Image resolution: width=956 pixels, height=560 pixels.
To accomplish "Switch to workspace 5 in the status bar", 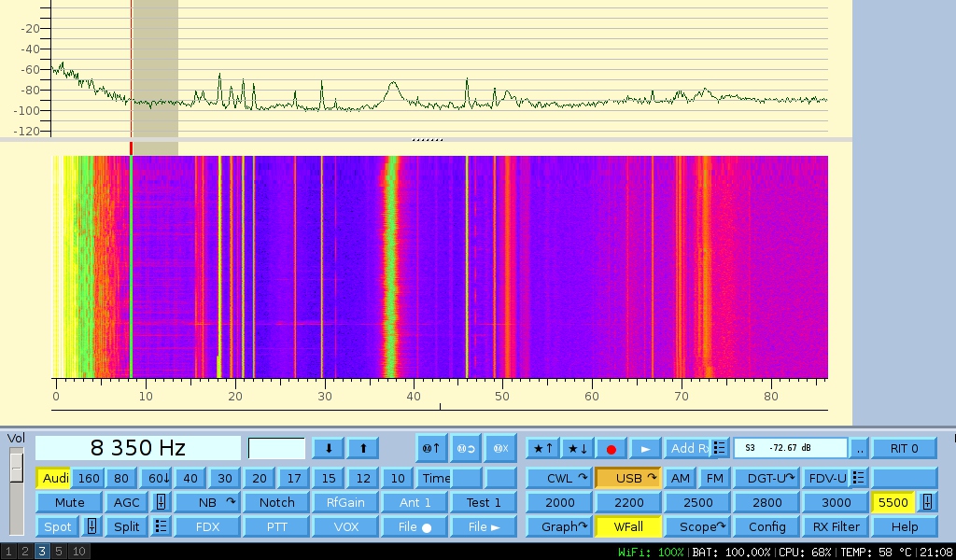I will coord(59,552).
